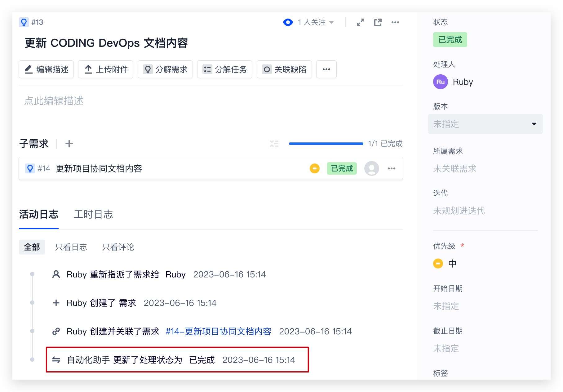The width and height of the screenshot is (563, 392).
Task: Click the assignee name Ruby in sidebar
Action: tap(463, 82)
